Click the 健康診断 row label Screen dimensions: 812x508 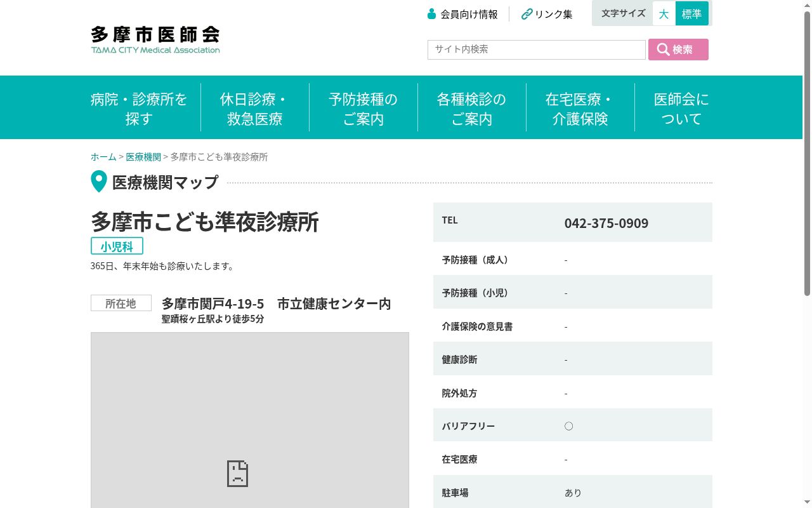click(459, 359)
